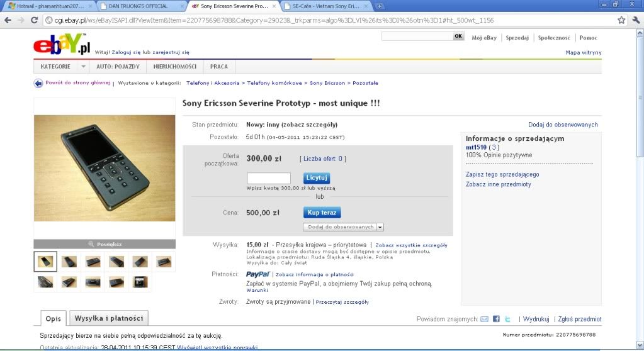The image size is (644, 351).
Task: Click the eBay.pl logo
Action: click(x=62, y=44)
